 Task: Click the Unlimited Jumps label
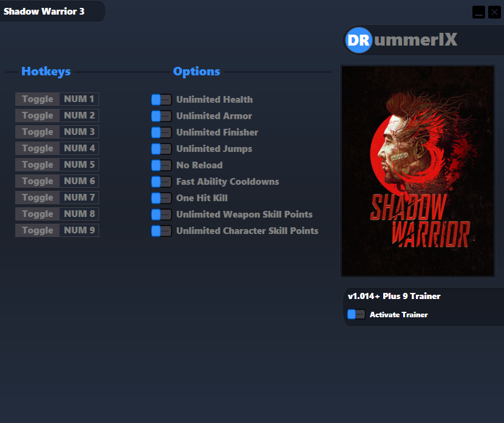click(214, 149)
